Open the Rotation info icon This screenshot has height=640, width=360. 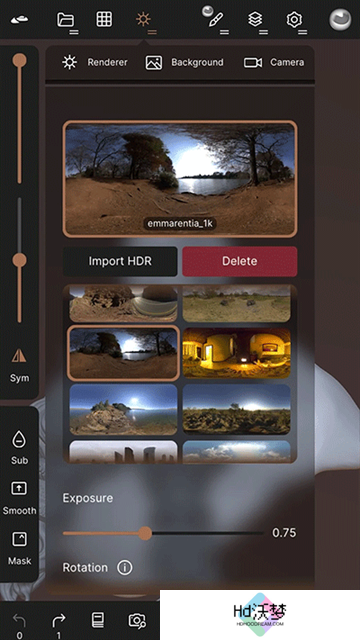tap(125, 568)
